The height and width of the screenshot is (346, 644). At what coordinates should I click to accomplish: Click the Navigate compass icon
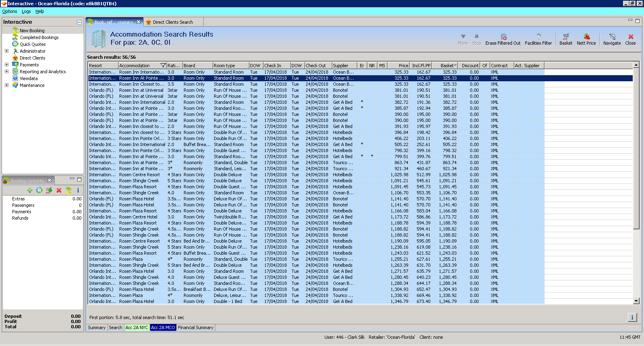(612, 37)
